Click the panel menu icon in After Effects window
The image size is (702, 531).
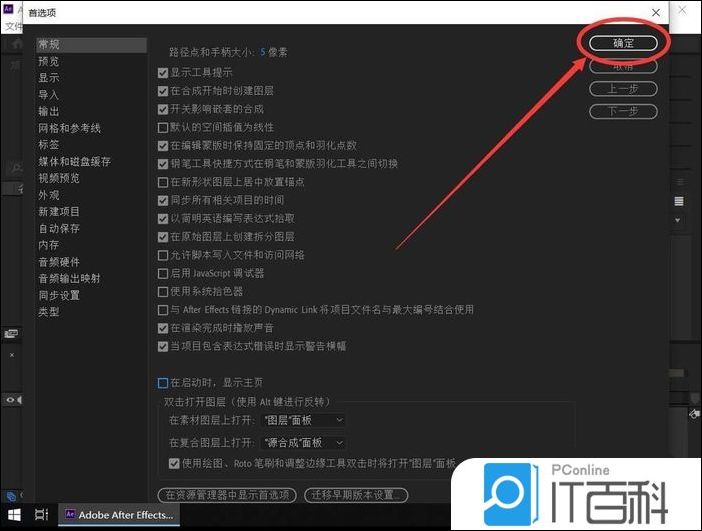tap(679, 201)
